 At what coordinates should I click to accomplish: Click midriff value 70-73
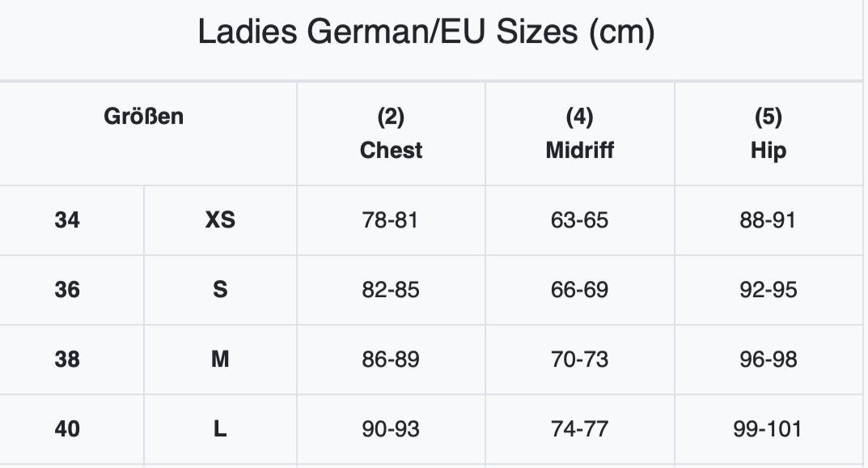[579, 360]
